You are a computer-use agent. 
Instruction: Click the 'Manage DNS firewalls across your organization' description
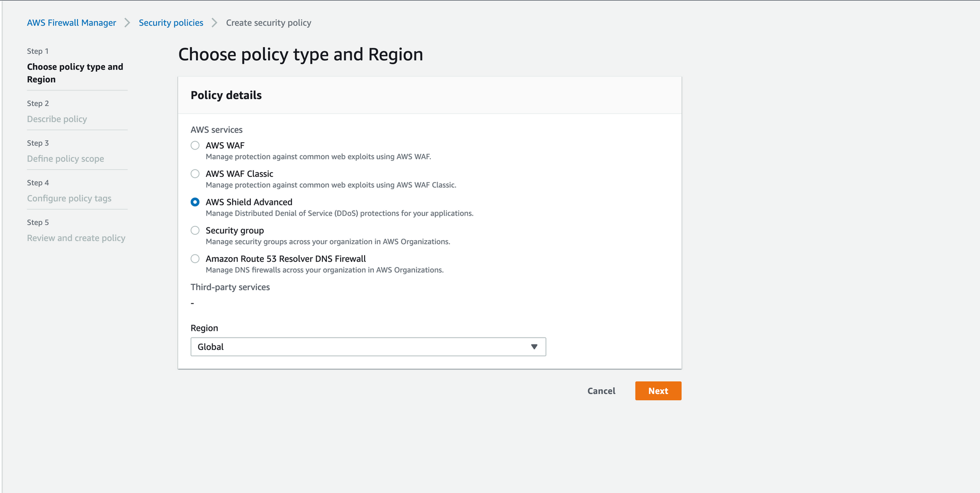coord(325,270)
